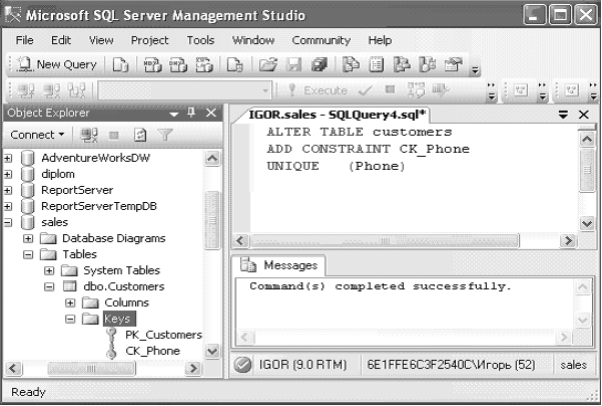Click the Object Explorer Filter funnel icon
Screen dimensions: 602x406
point(165,135)
